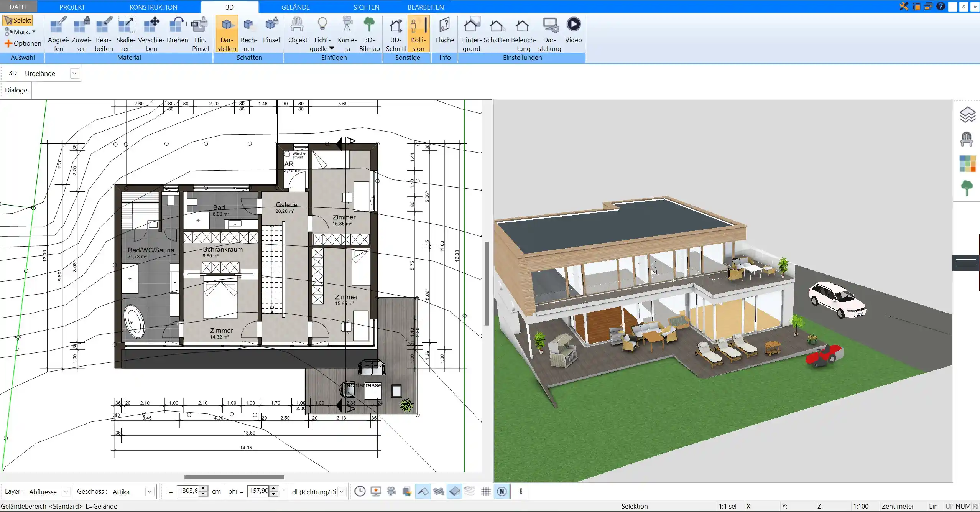Select the Pinsel shadow tool

[x=271, y=30]
